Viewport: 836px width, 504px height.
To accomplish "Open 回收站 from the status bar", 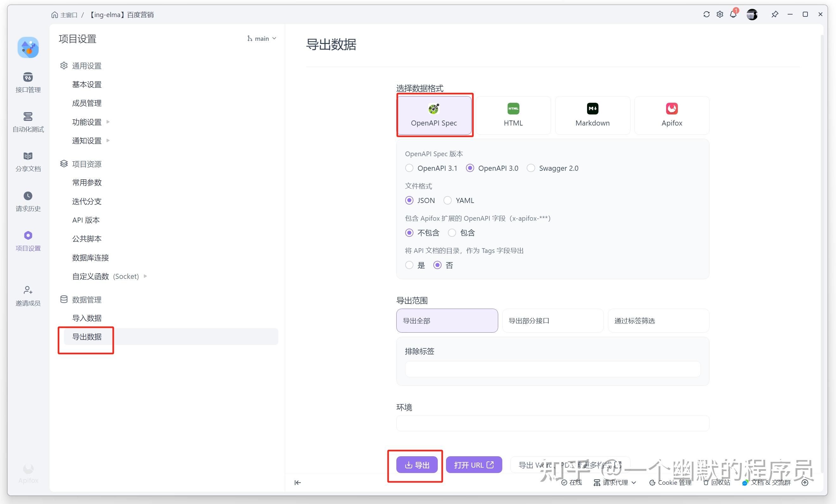I will [716, 482].
